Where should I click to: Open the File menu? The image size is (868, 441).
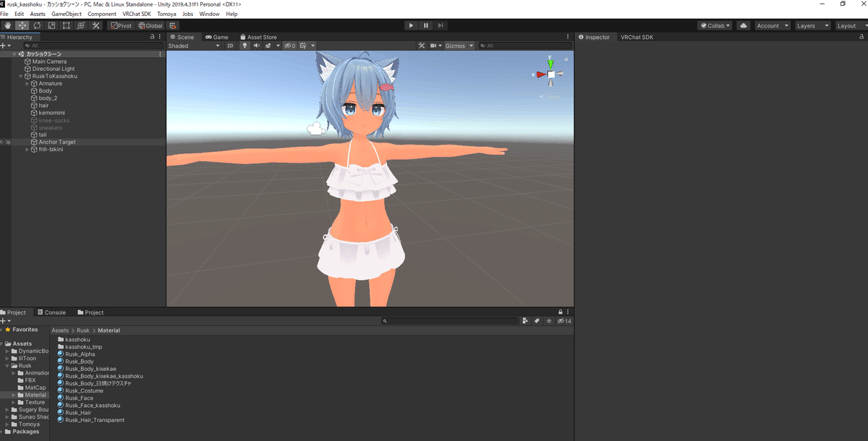pyautogui.click(x=4, y=14)
